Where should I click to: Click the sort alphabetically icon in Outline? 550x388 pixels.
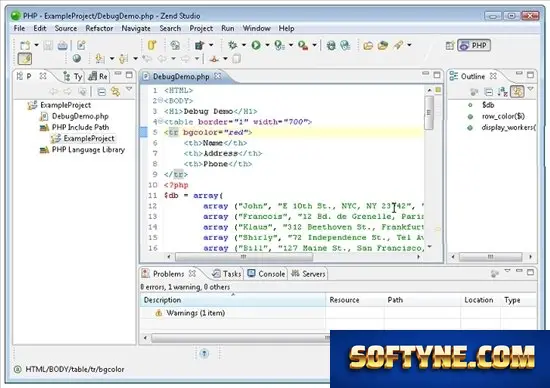point(503,92)
